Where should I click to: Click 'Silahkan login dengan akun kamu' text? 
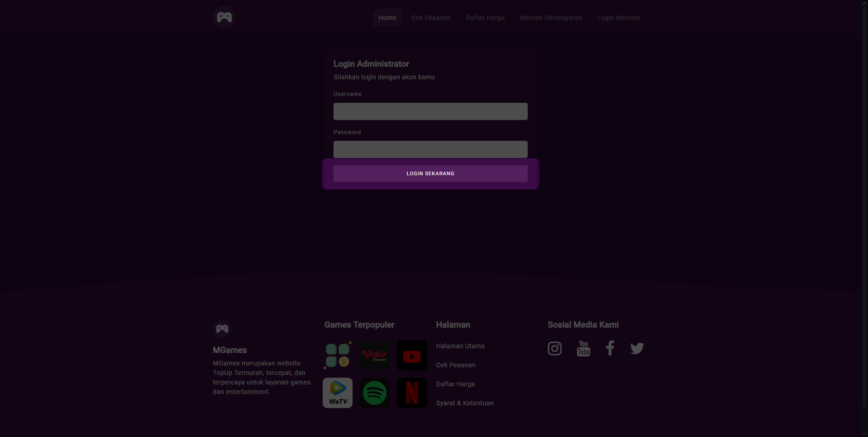pos(384,77)
